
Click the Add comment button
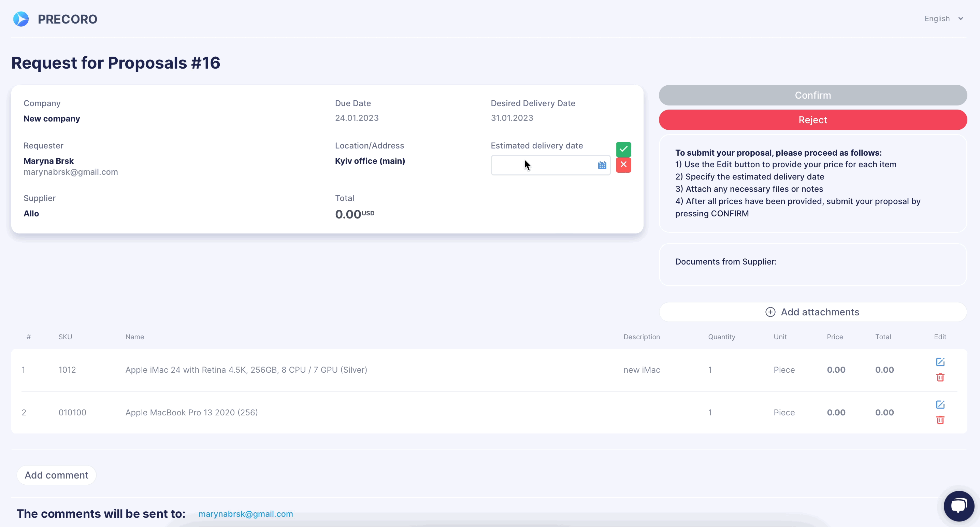coord(56,475)
